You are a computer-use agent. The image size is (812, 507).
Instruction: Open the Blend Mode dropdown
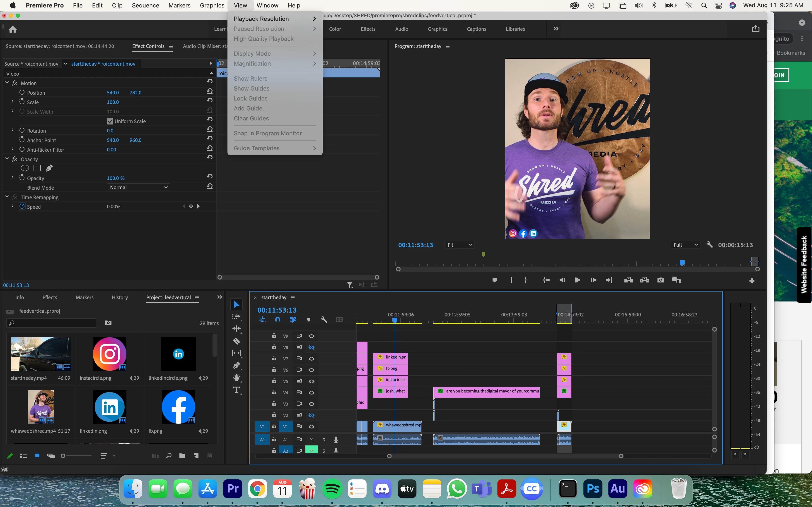tap(138, 187)
